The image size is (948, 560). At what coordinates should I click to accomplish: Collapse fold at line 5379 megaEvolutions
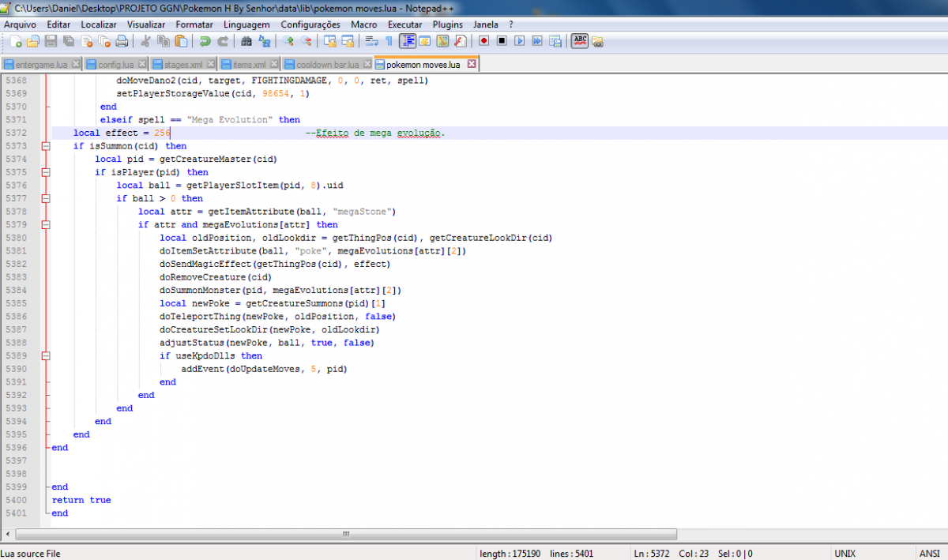[x=46, y=224]
